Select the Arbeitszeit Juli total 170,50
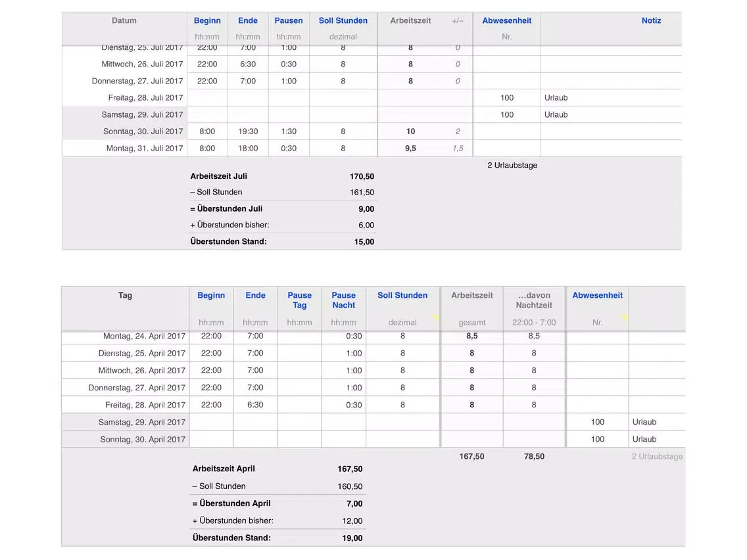This screenshot has height=560, width=747. (x=362, y=176)
